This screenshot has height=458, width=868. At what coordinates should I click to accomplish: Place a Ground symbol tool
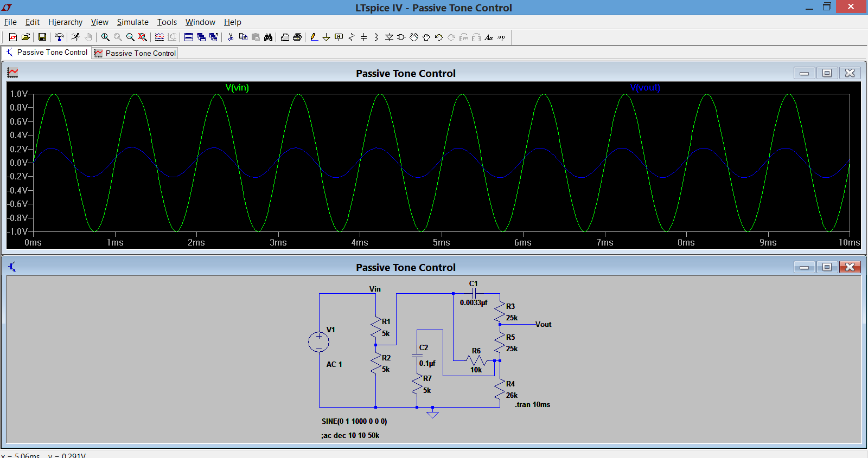(326, 37)
